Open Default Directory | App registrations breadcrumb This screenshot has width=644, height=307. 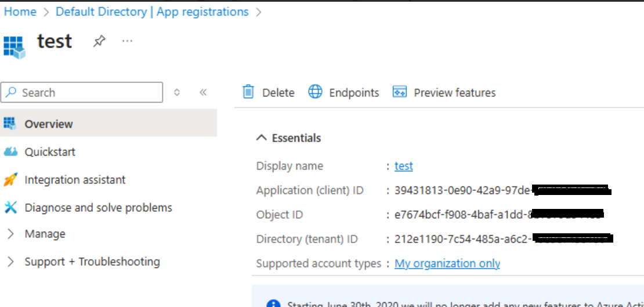pyautogui.click(x=152, y=12)
